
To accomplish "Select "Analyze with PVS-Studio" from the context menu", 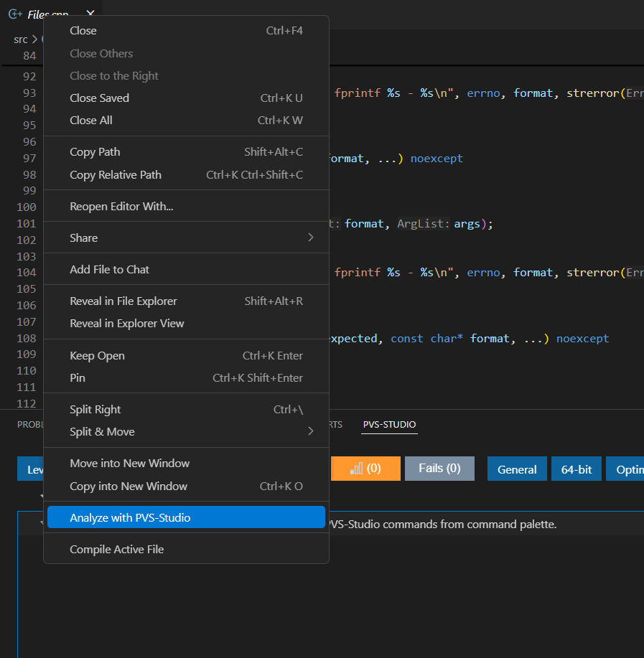I will click(x=129, y=517).
